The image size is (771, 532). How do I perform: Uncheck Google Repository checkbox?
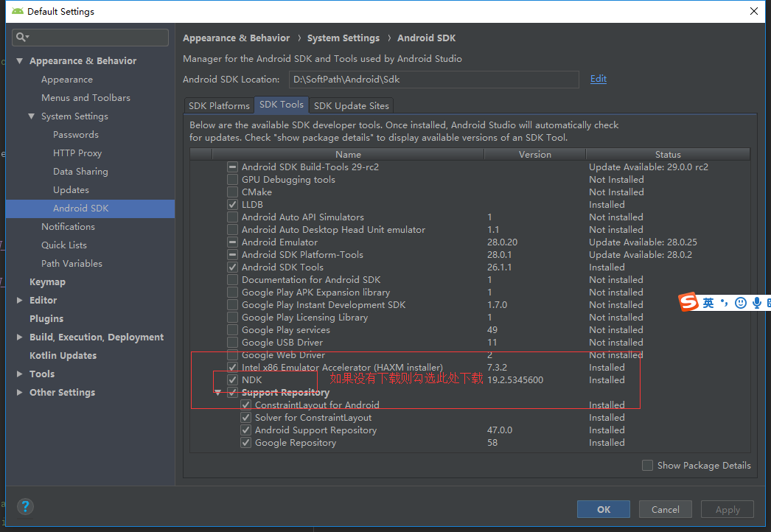coord(246,443)
